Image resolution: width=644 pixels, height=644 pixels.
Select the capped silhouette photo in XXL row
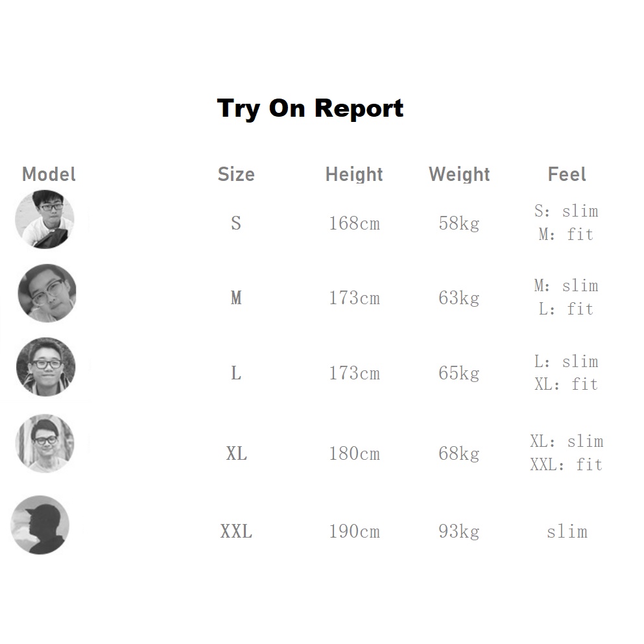click(x=40, y=525)
